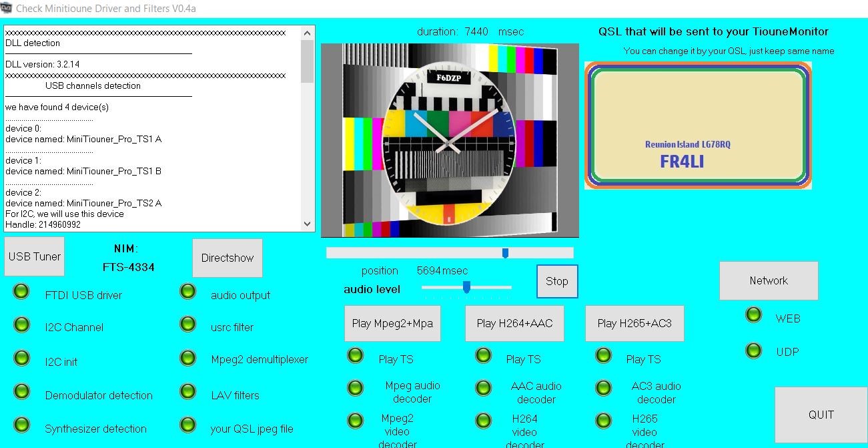Click the 'MiniTiouner_Pro_TS1 A' device line
The width and height of the screenshot is (868, 448).
point(83,139)
